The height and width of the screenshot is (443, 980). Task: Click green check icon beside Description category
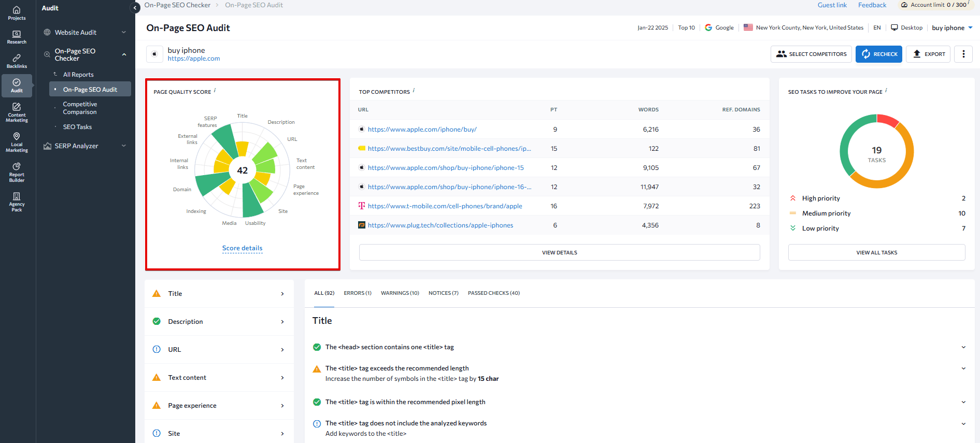(x=157, y=321)
